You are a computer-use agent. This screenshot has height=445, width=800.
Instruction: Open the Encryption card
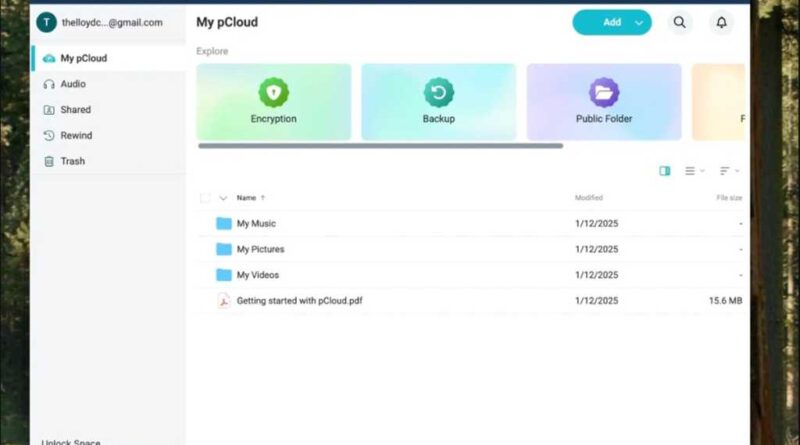click(273, 102)
